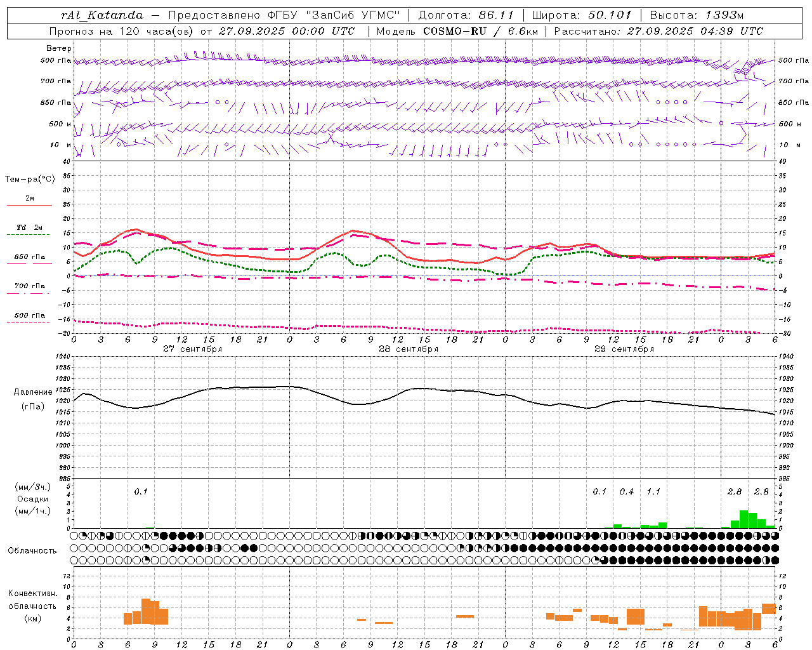Click the 29 сентября date label
The height and width of the screenshot is (650, 812).
pyautogui.click(x=624, y=349)
